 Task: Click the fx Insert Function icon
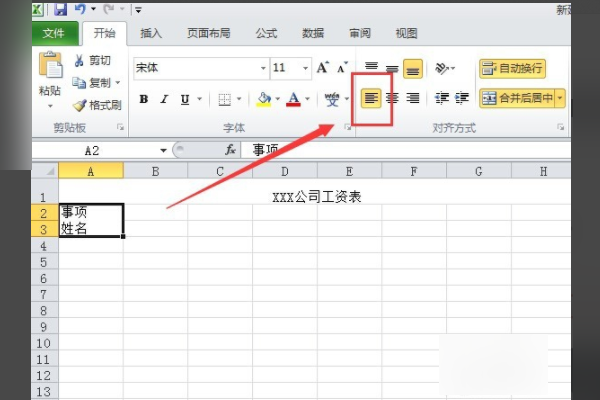coord(230,150)
